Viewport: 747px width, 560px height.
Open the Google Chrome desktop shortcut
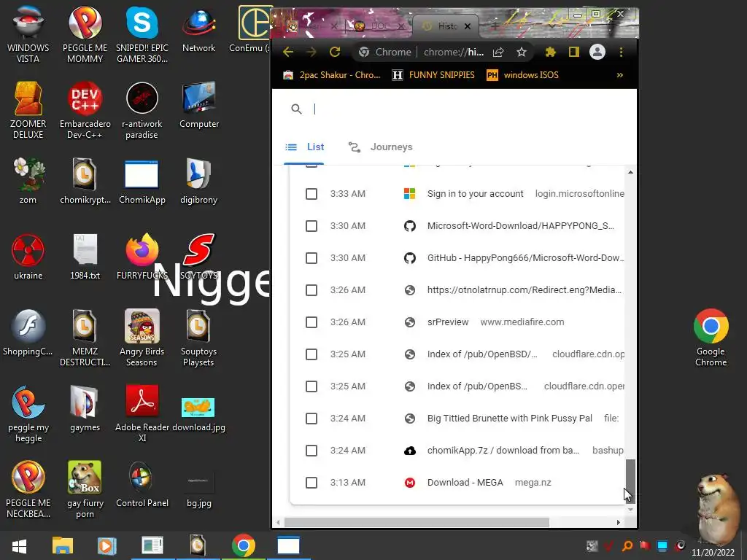711,338
